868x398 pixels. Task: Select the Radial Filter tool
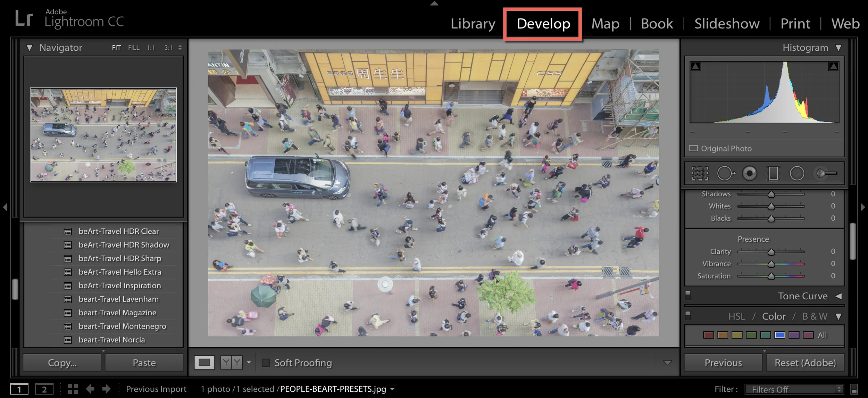tap(797, 173)
